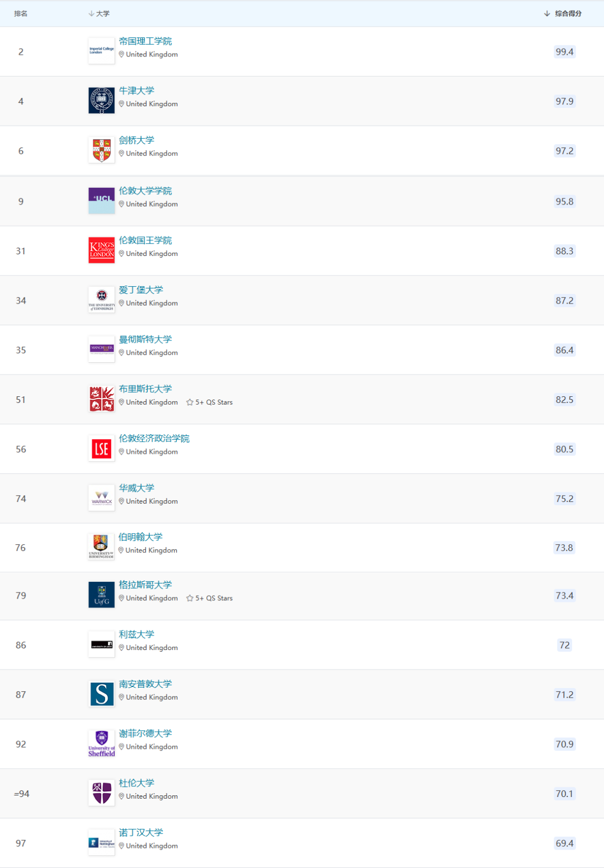604x868 pixels.
Task: Open 爱丁堡大学 university link
Action: pos(141,290)
